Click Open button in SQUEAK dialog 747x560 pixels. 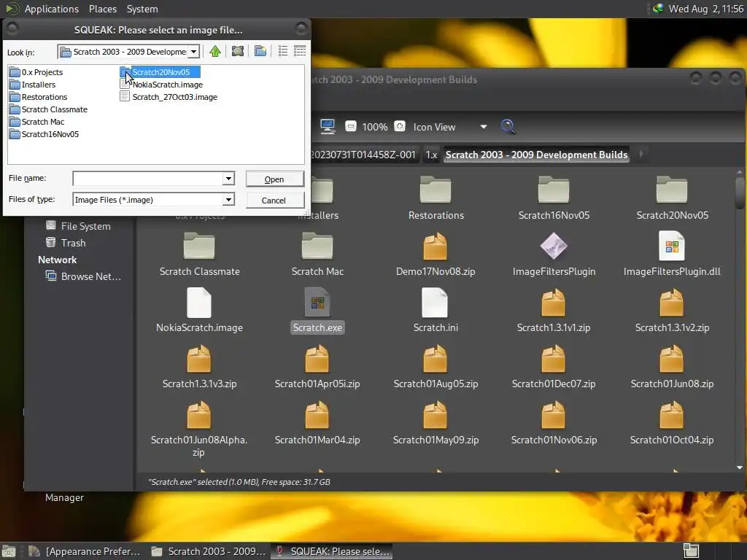[x=274, y=179]
